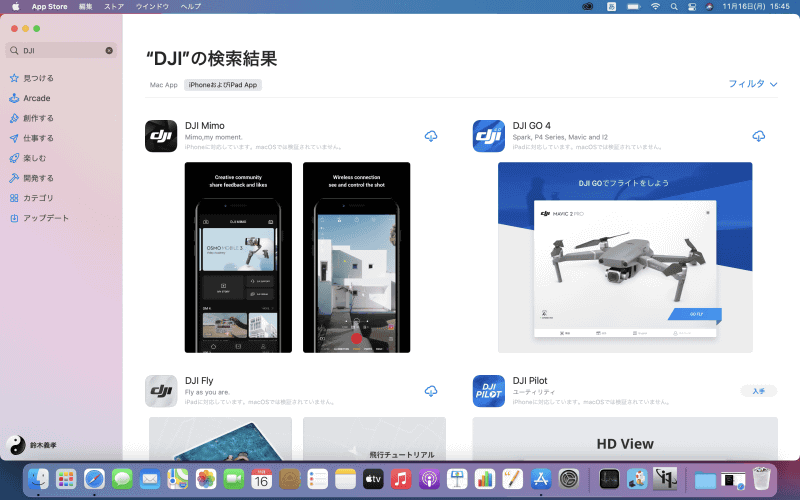800x500 pixels.
Task: Switch to the iPhoneおよびiPad App tab
Action: (x=223, y=85)
